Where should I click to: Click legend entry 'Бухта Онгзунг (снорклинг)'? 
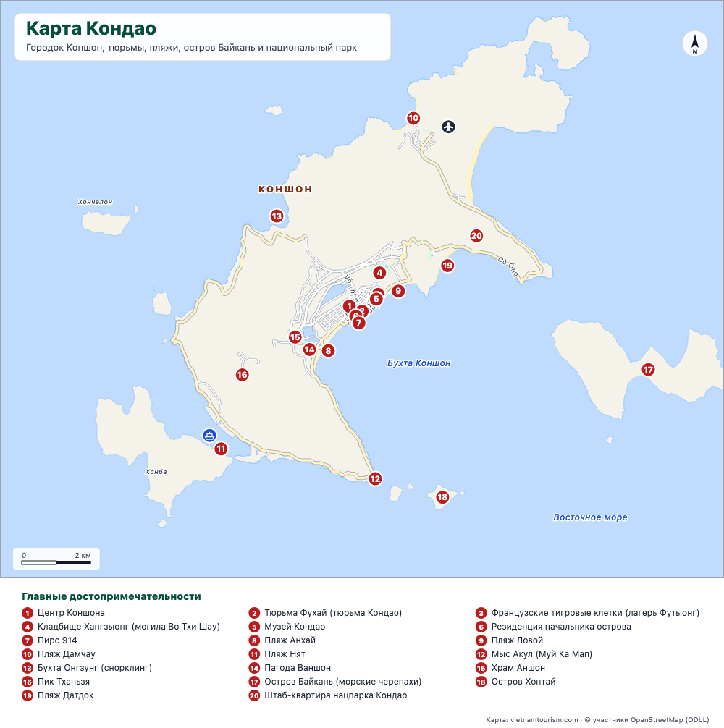[x=87, y=668]
